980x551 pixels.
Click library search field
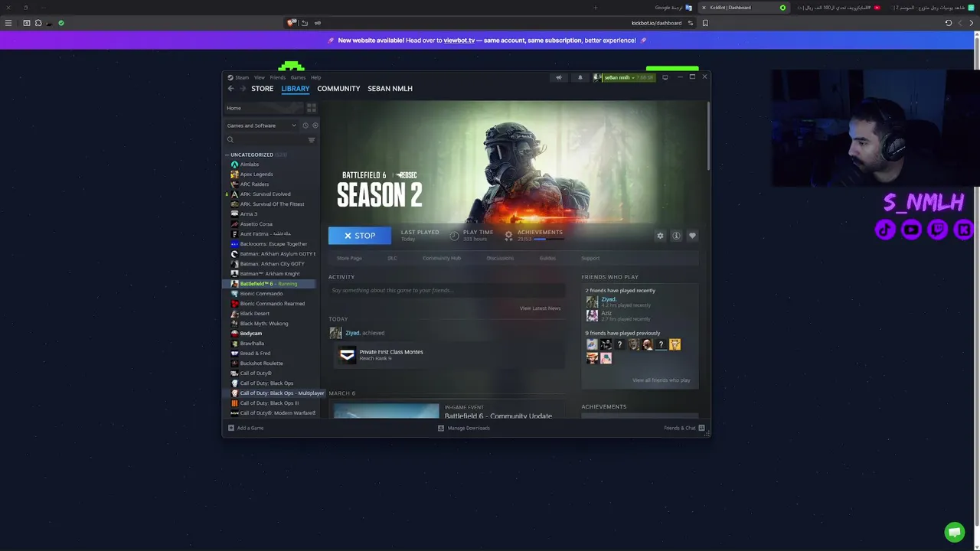pos(269,140)
